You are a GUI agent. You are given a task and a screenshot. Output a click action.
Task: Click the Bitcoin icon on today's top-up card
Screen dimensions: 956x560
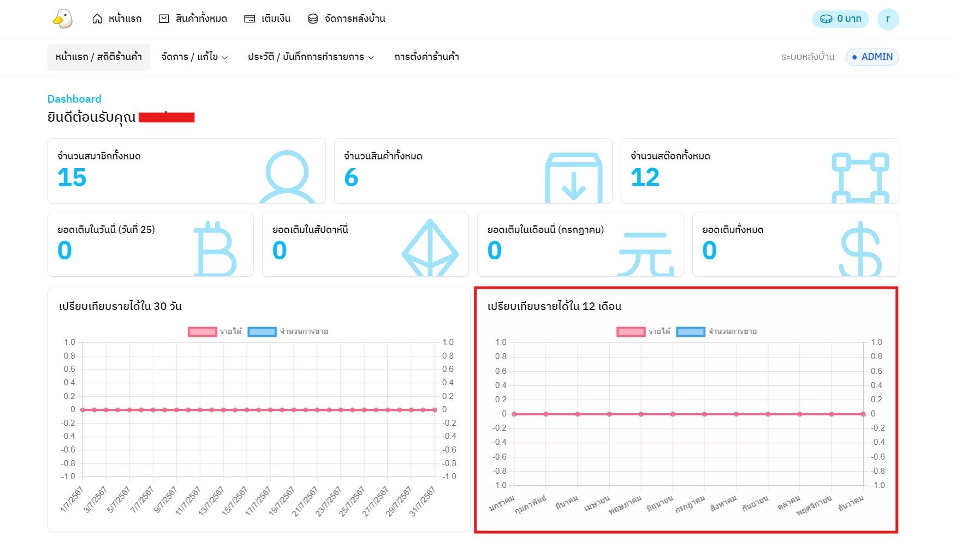pyautogui.click(x=215, y=248)
